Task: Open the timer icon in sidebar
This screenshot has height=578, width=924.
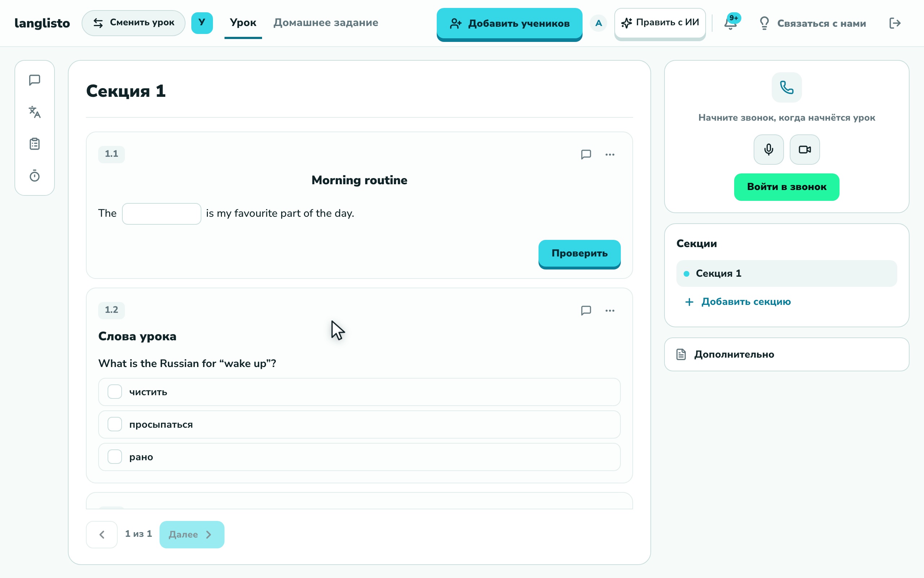Action: 35,176
